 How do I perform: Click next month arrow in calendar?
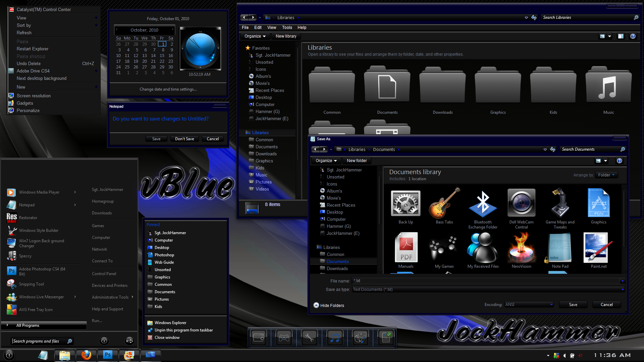173,29
